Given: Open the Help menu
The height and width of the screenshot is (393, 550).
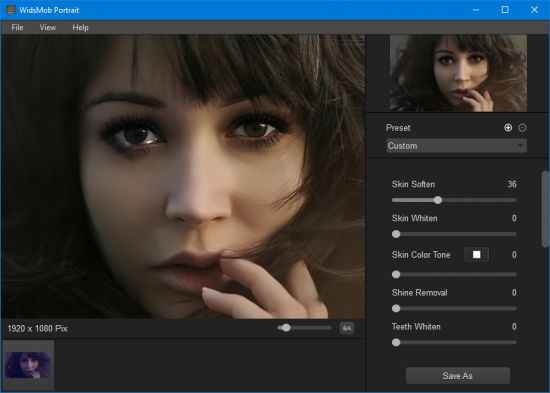Looking at the screenshot, I should point(80,28).
